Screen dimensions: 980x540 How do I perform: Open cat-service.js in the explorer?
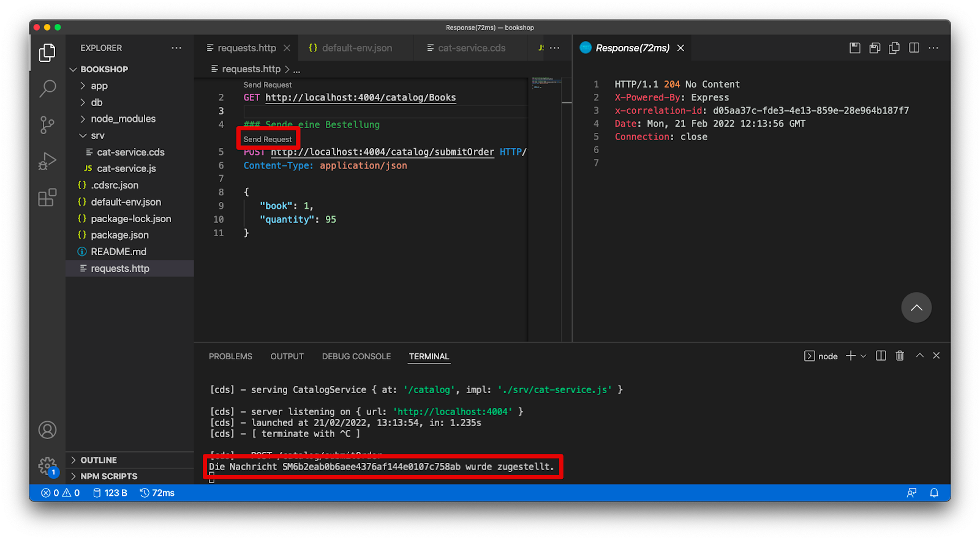(x=130, y=168)
